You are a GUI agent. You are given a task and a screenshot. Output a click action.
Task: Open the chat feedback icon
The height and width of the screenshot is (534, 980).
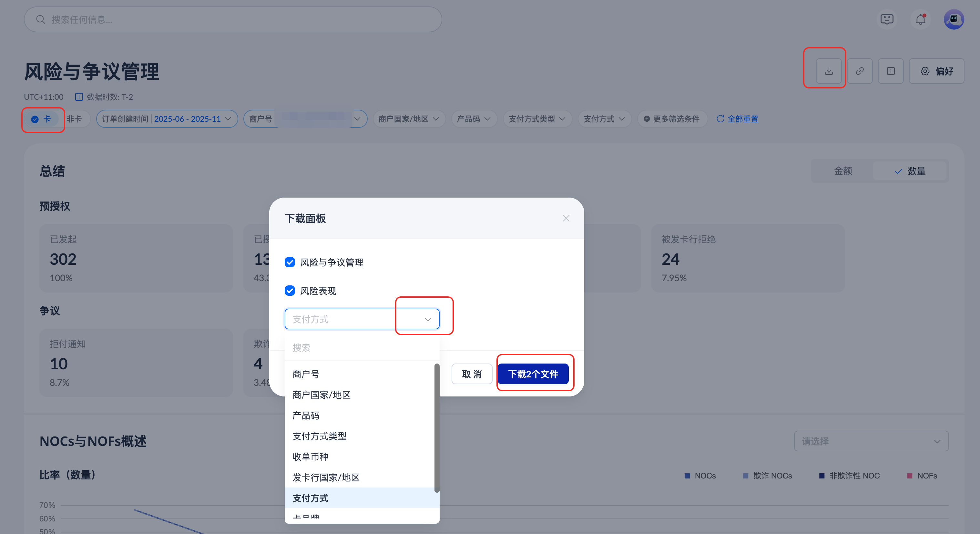pyautogui.click(x=887, y=19)
